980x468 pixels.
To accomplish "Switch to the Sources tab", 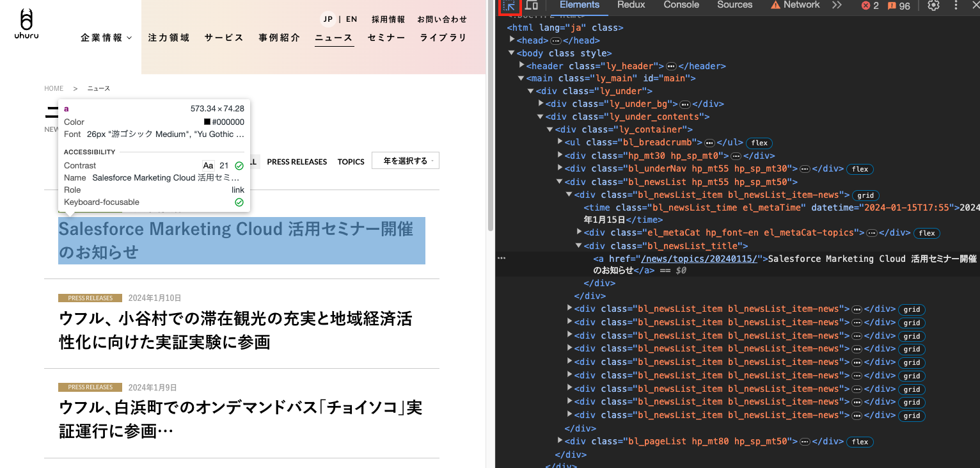I will click(x=735, y=5).
